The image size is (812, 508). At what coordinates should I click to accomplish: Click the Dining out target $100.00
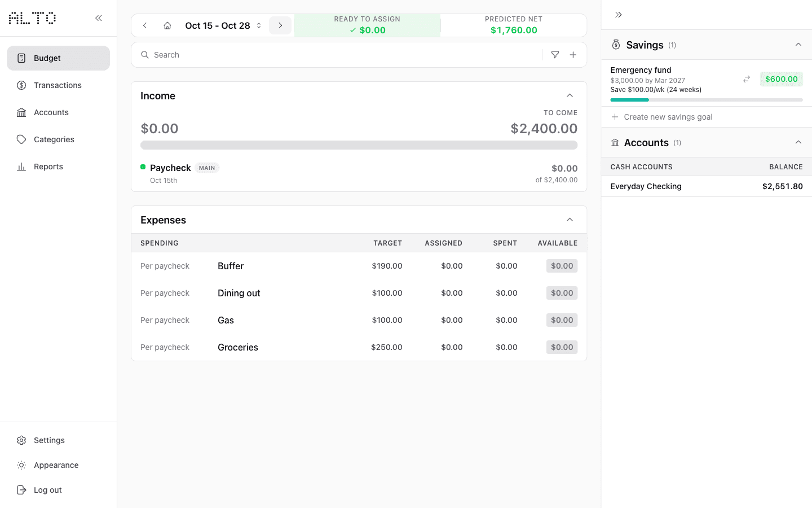[387, 293]
